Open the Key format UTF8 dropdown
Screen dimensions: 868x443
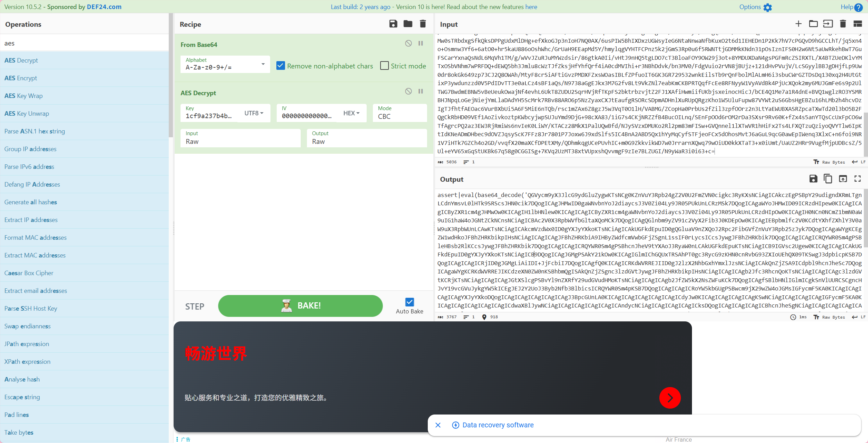(254, 113)
